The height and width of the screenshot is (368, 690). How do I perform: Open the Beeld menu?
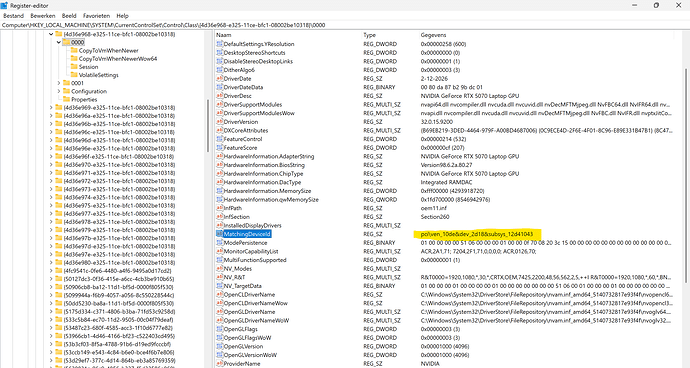coord(69,15)
